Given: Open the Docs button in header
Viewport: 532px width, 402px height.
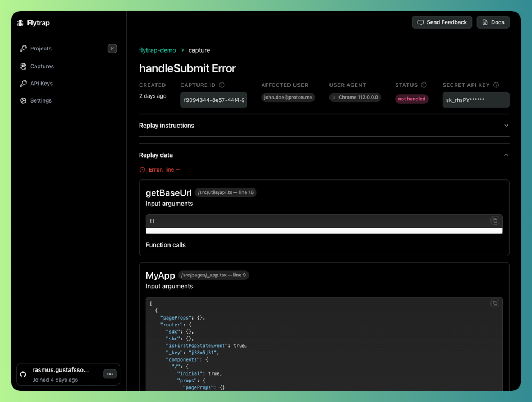Looking at the screenshot, I should tap(493, 22).
